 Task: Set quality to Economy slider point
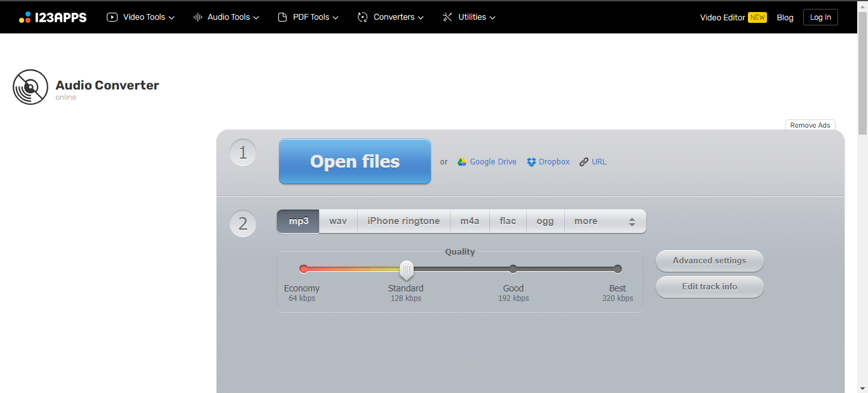point(304,269)
